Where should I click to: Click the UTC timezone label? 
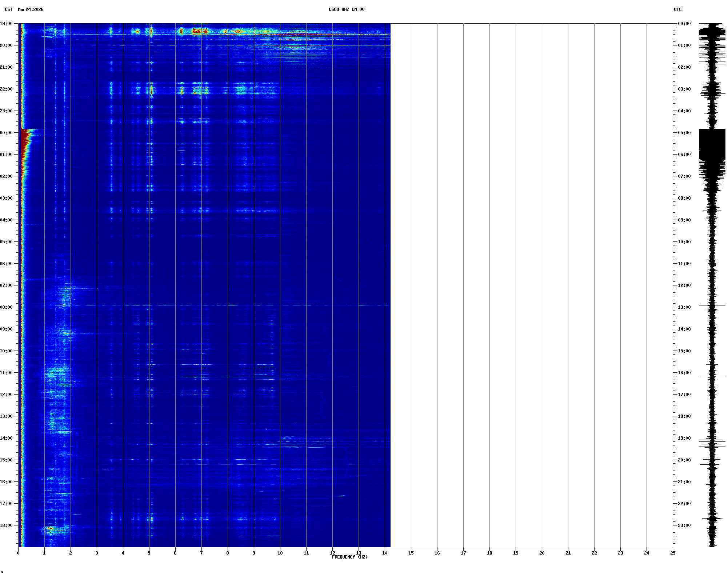(x=677, y=9)
